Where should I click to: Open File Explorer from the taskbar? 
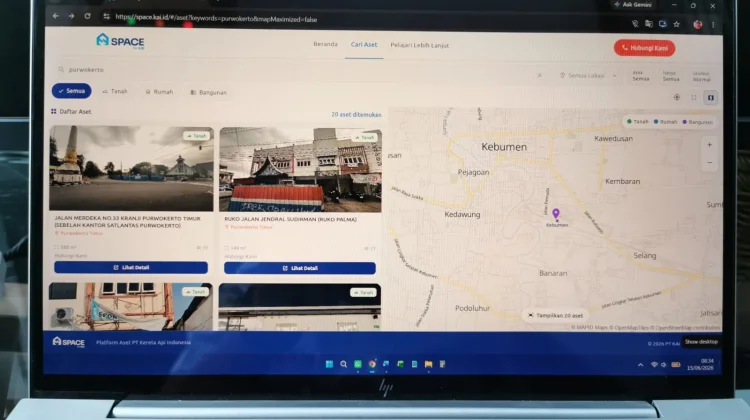(x=429, y=365)
